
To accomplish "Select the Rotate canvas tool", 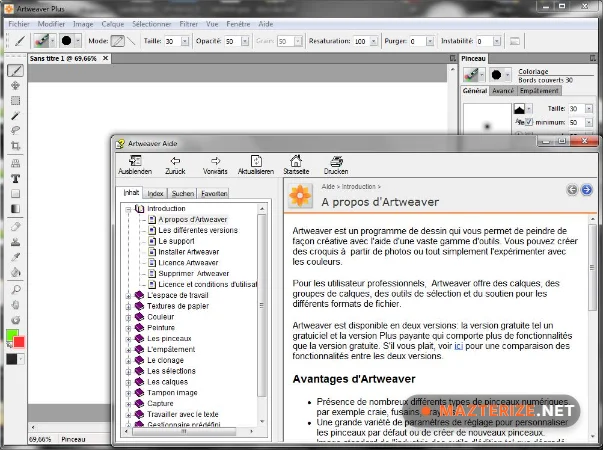I will (15, 320).
